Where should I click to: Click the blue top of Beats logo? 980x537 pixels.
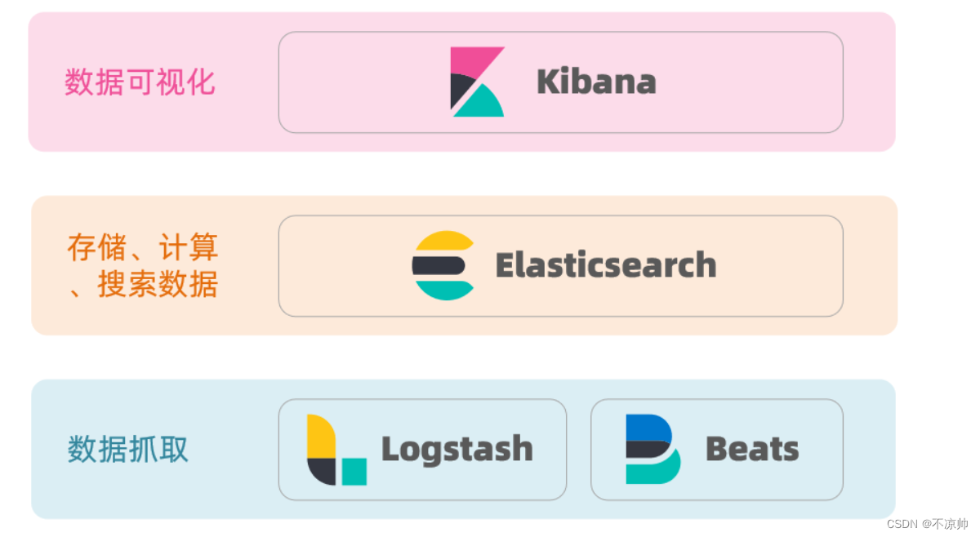(648, 427)
